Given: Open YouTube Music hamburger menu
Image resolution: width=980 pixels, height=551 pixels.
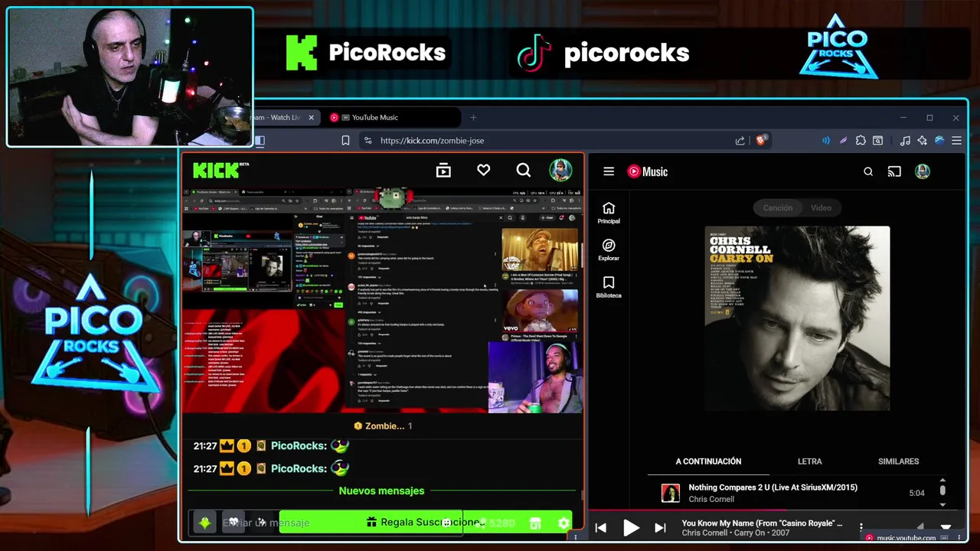Looking at the screenshot, I should [x=609, y=171].
